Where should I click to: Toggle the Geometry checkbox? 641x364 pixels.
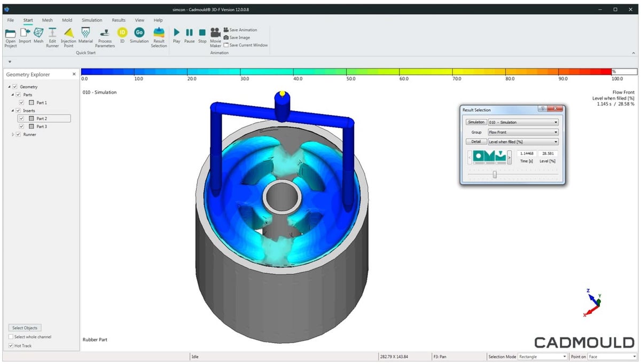(15, 86)
